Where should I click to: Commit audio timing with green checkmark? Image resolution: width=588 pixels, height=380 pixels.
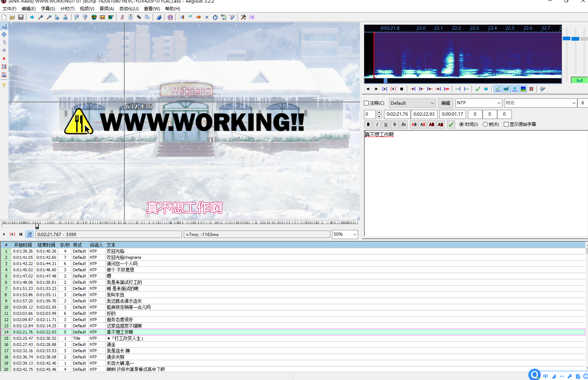[478, 89]
